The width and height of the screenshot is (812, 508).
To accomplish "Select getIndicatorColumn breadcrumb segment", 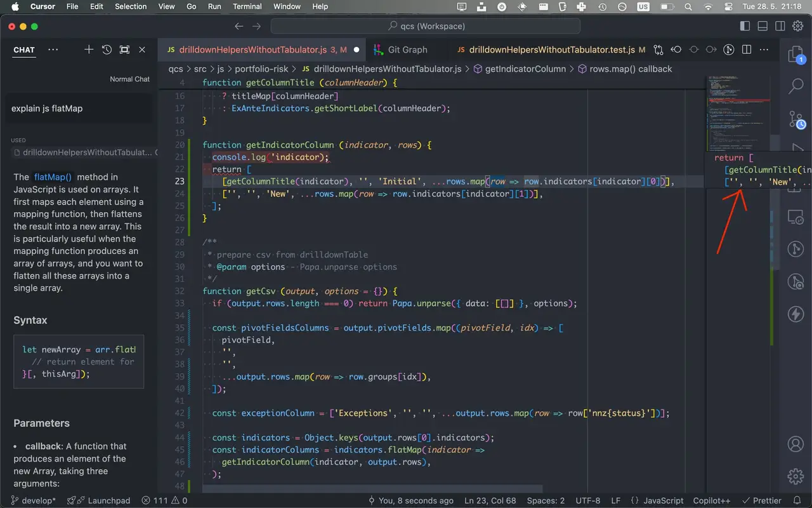I will [520, 69].
